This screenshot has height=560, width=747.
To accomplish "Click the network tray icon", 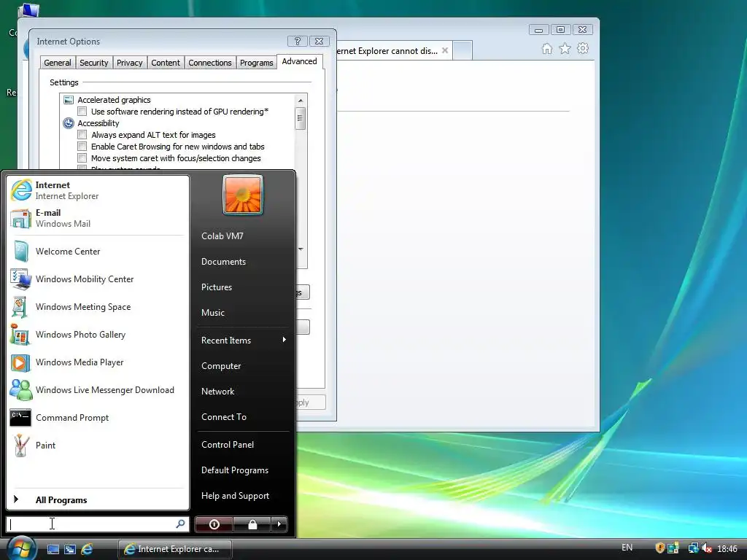I will pyautogui.click(x=693, y=548).
